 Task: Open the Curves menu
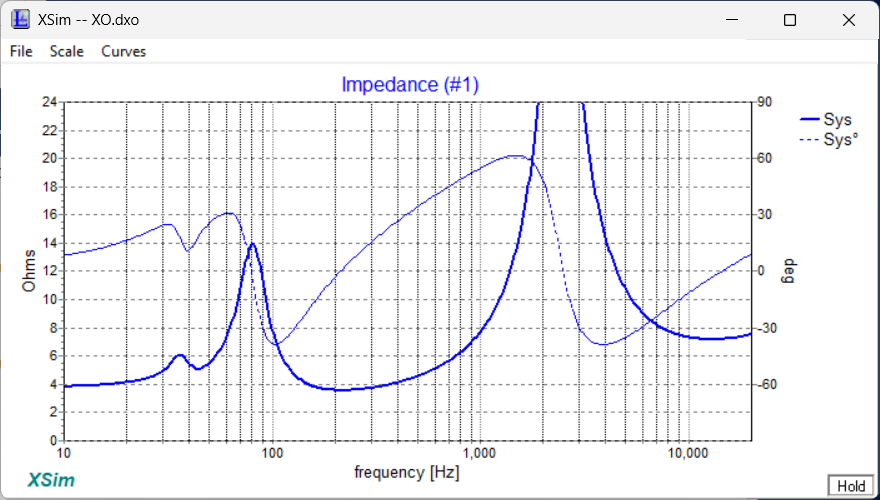[123, 51]
